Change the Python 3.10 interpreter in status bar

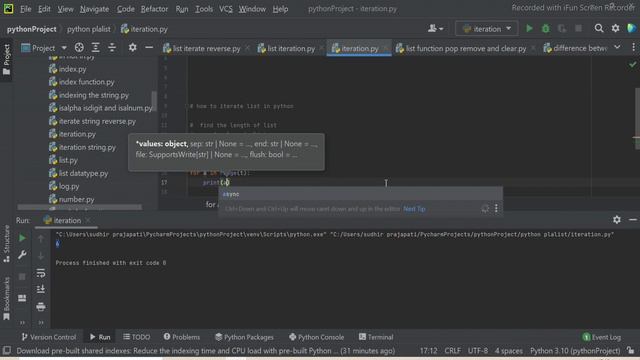coord(575,351)
